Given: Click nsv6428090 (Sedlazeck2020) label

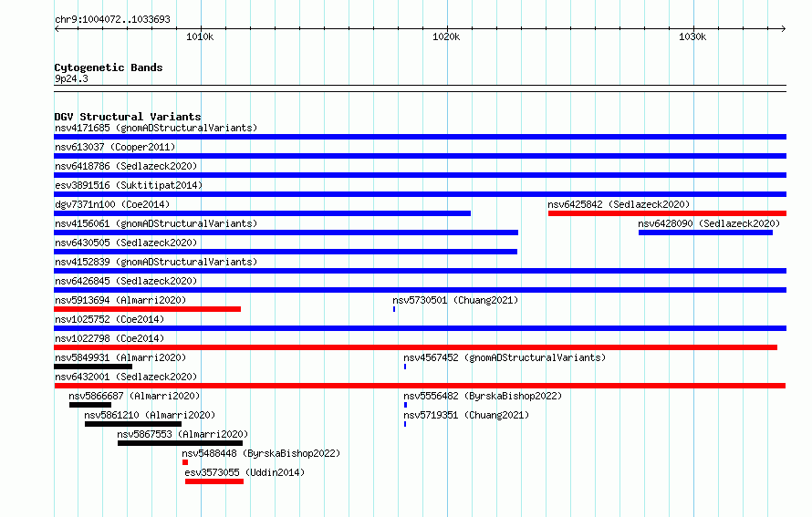Looking at the screenshot, I should 709,223.
